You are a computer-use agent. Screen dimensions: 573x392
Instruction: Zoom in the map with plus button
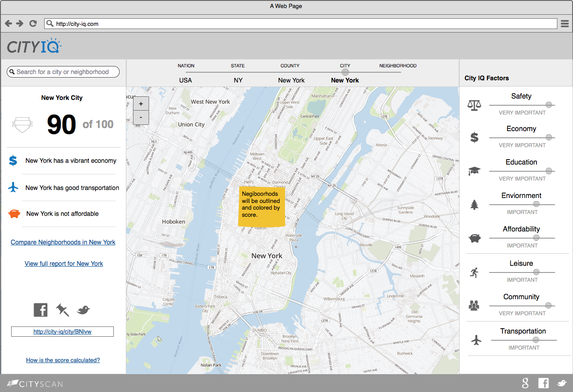[x=141, y=104]
